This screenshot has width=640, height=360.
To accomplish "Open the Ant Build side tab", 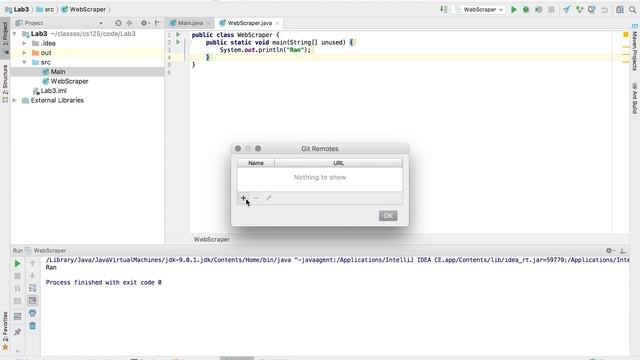I will [635, 98].
